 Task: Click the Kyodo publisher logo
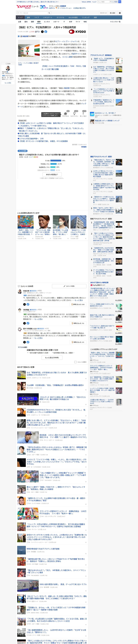click(x=77, y=32)
